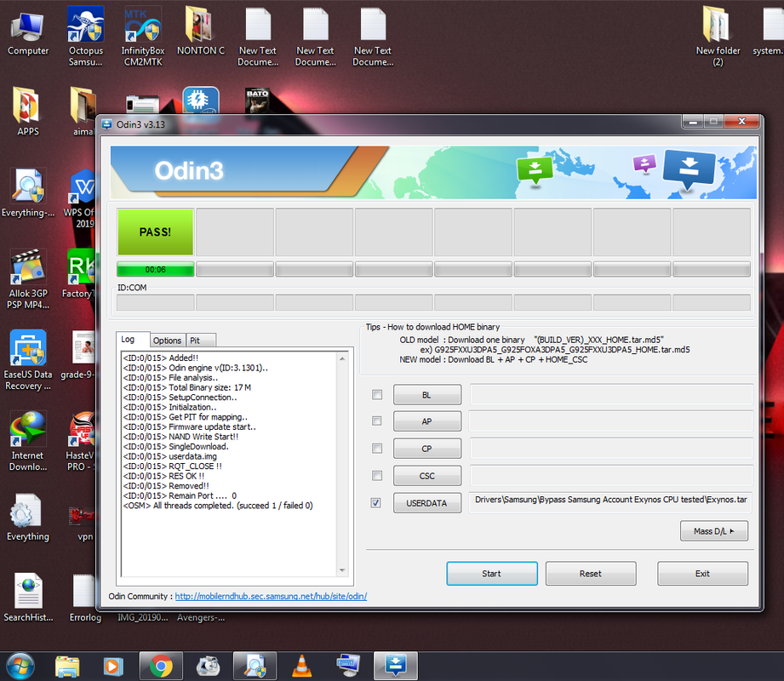Open Windows Explorer from taskbar
Viewport: 784px width, 681px height.
pyautogui.click(x=67, y=667)
